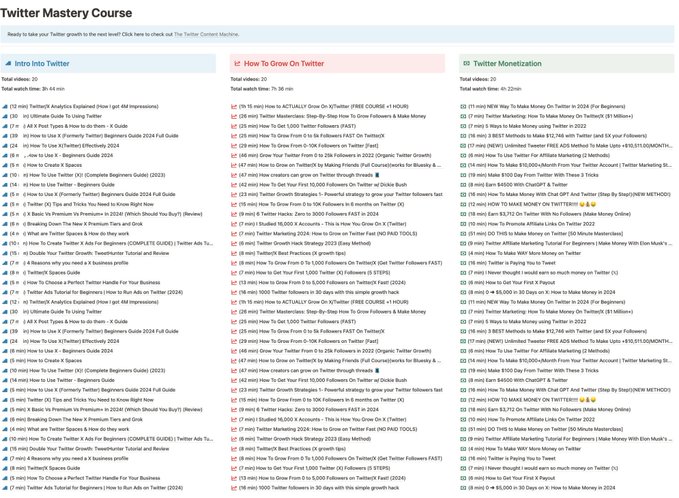Click icon beside last 6 Twitter Hacks row
Viewport: 679px width, 498px height.
pos(234,409)
